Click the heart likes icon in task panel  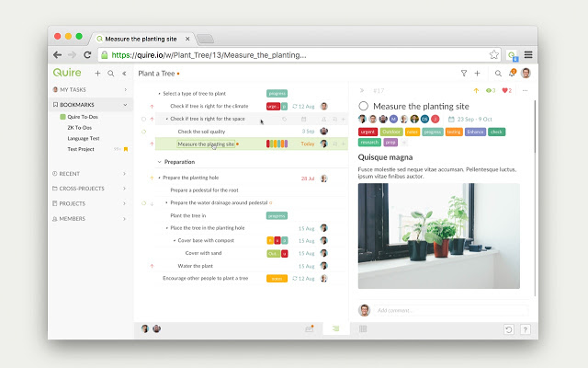pyautogui.click(x=504, y=90)
